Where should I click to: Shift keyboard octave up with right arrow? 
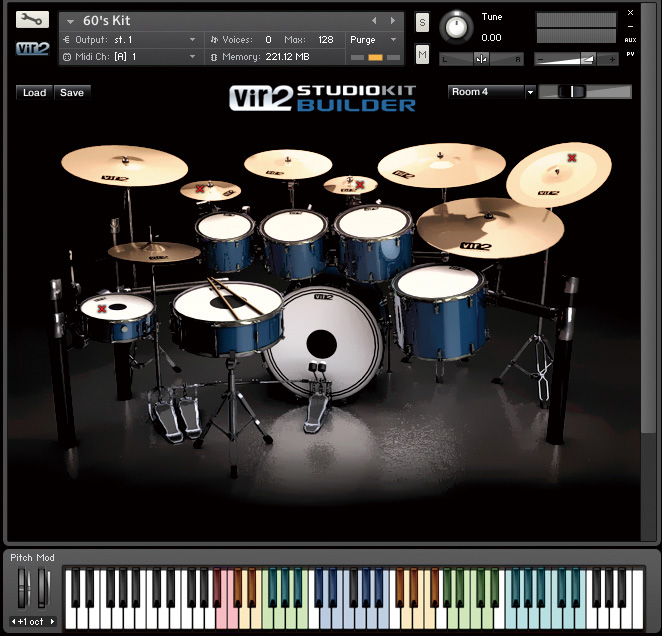point(52,621)
